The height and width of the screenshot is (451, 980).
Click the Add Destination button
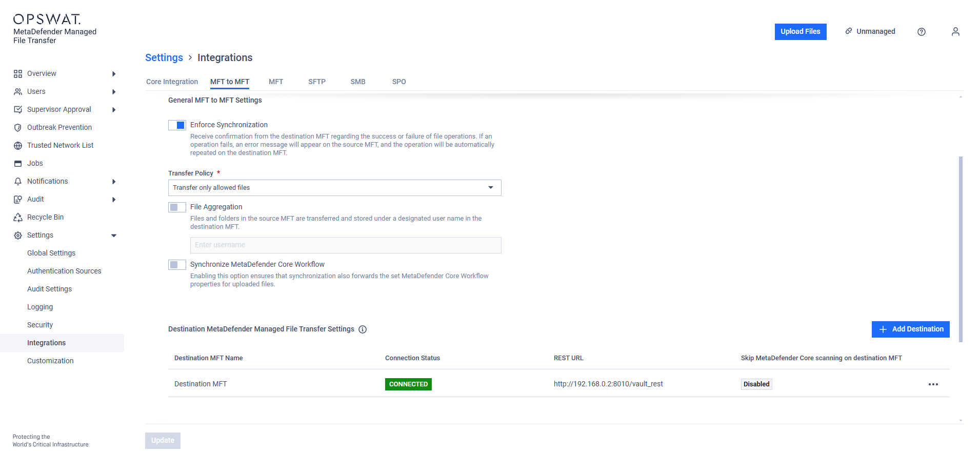click(911, 329)
